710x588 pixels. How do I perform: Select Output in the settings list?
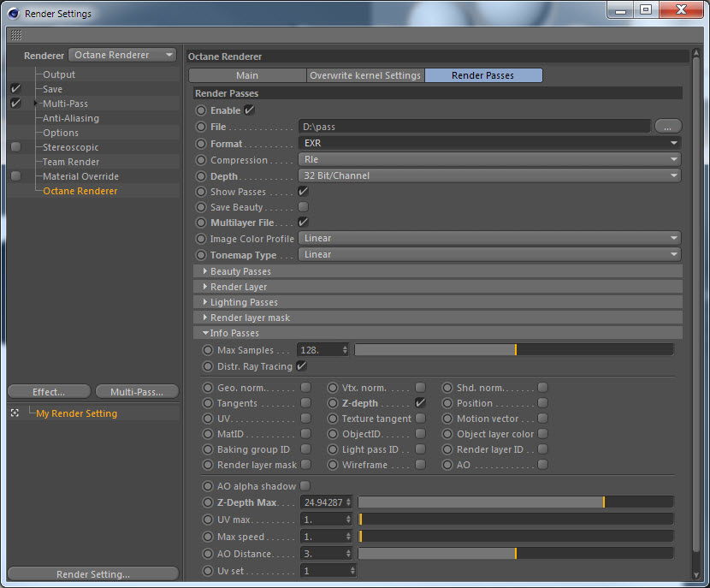[59, 74]
